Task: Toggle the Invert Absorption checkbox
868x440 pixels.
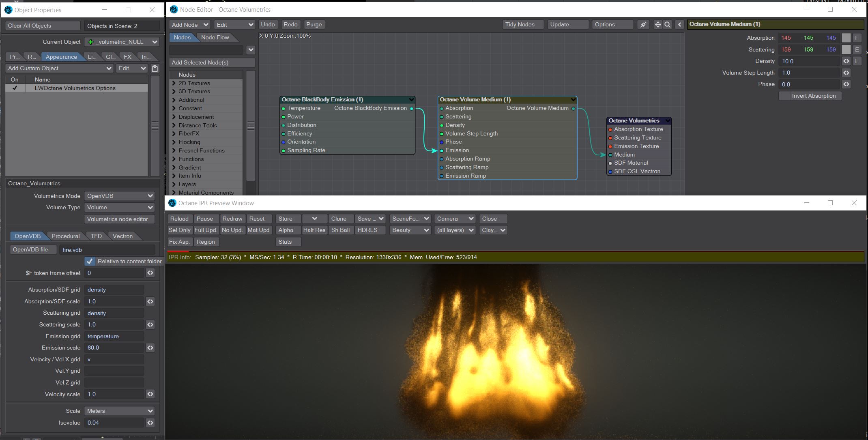Action: click(x=785, y=96)
